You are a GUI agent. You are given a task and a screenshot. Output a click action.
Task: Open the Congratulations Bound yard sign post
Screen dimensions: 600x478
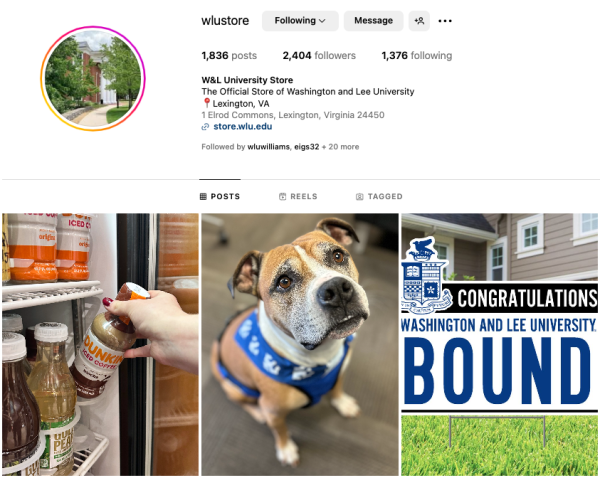499,344
